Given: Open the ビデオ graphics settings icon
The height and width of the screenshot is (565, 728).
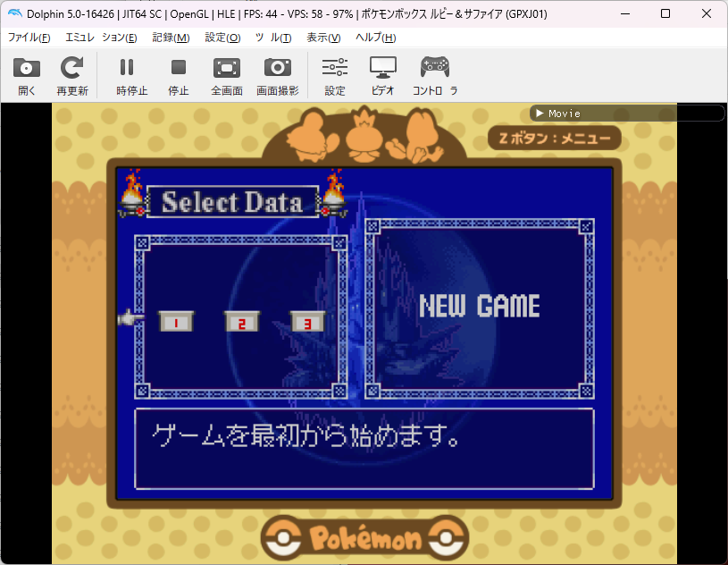Looking at the screenshot, I should (382, 76).
